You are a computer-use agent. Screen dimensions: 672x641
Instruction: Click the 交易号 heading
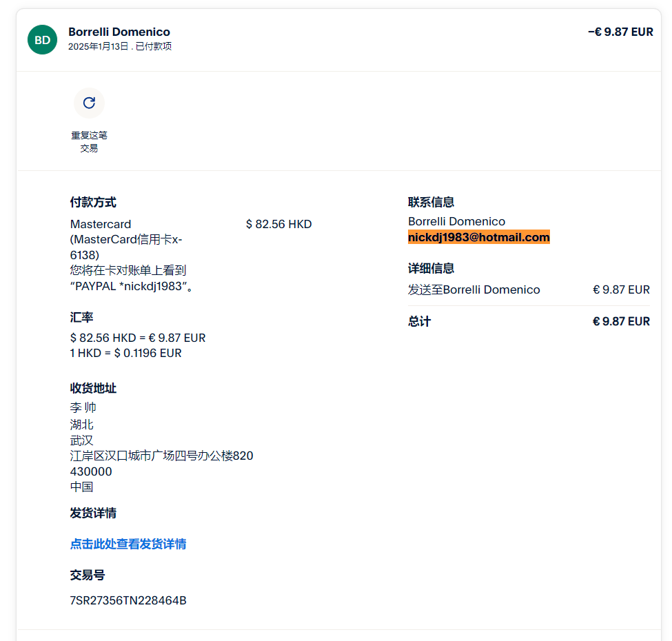[x=87, y=575]
